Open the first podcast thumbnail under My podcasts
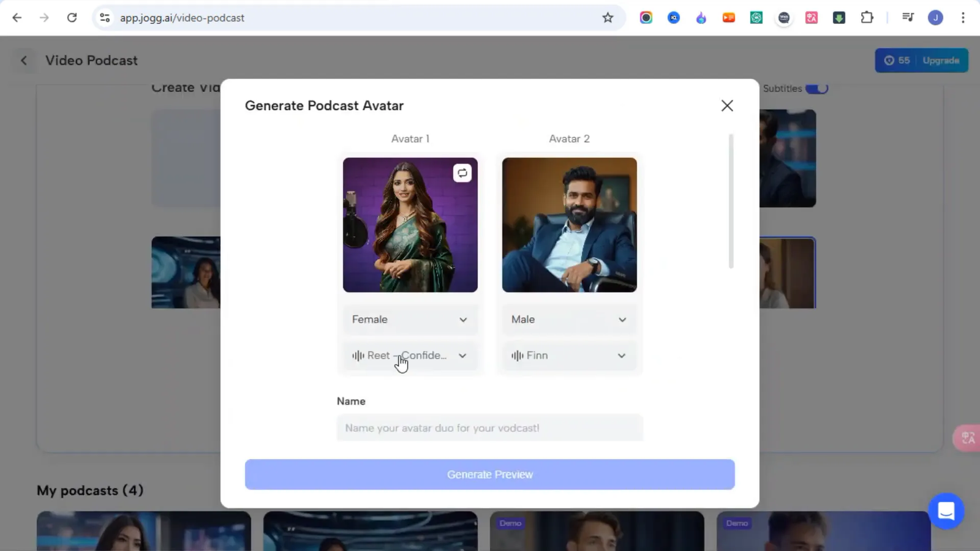Viewport: 980px width, 551px height. (144, 531)
